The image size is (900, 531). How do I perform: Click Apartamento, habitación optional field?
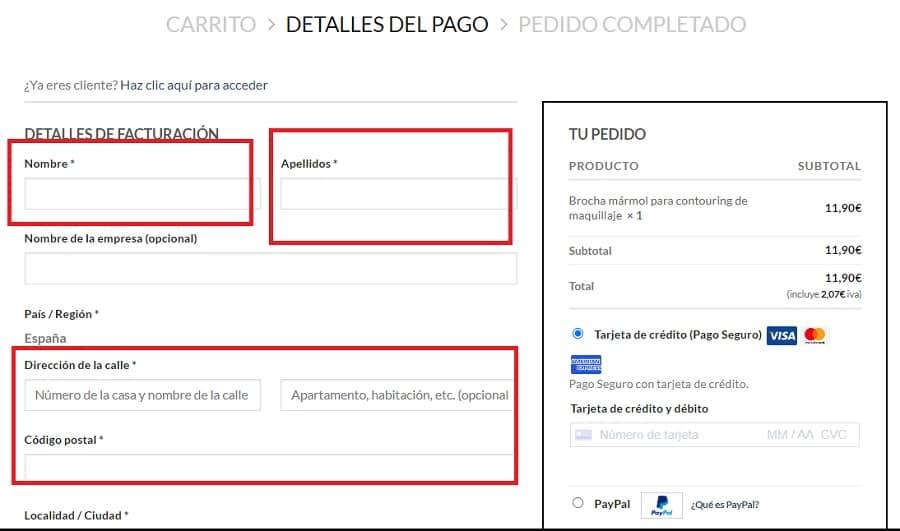click(x=398, y=395)
